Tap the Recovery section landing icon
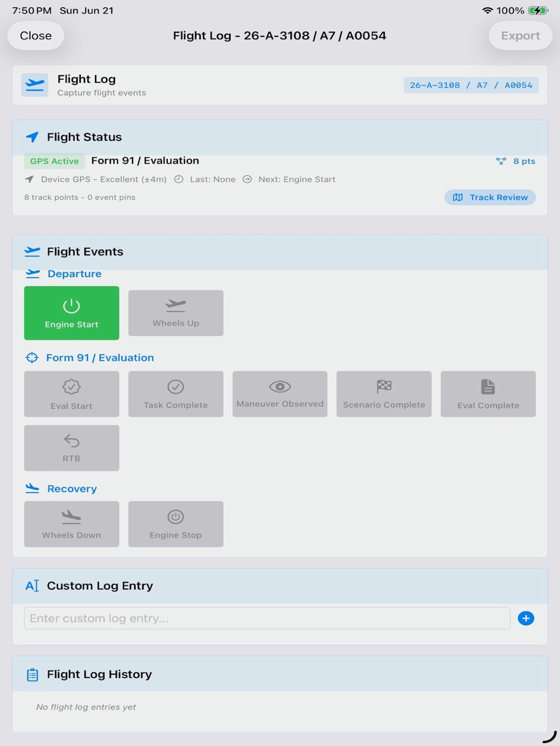This screenshot has width=560, height=746. [32, 489]
